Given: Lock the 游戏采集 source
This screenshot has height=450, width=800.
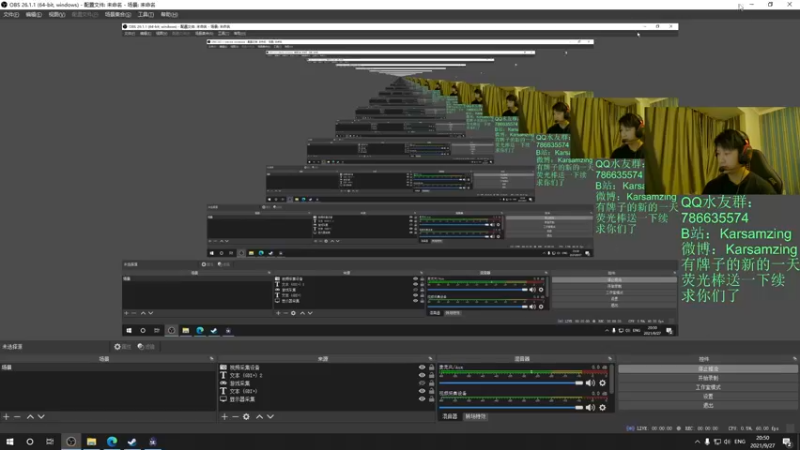Looking at the screenshot, I should point(432,383).
